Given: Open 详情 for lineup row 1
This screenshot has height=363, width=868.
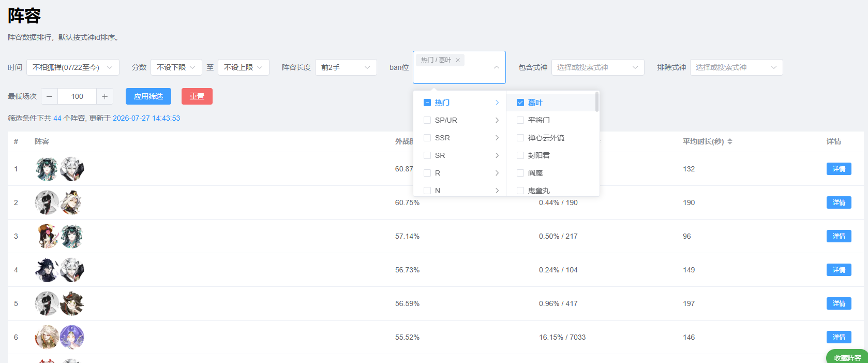Looking at the screenshot, I should 839,169.
